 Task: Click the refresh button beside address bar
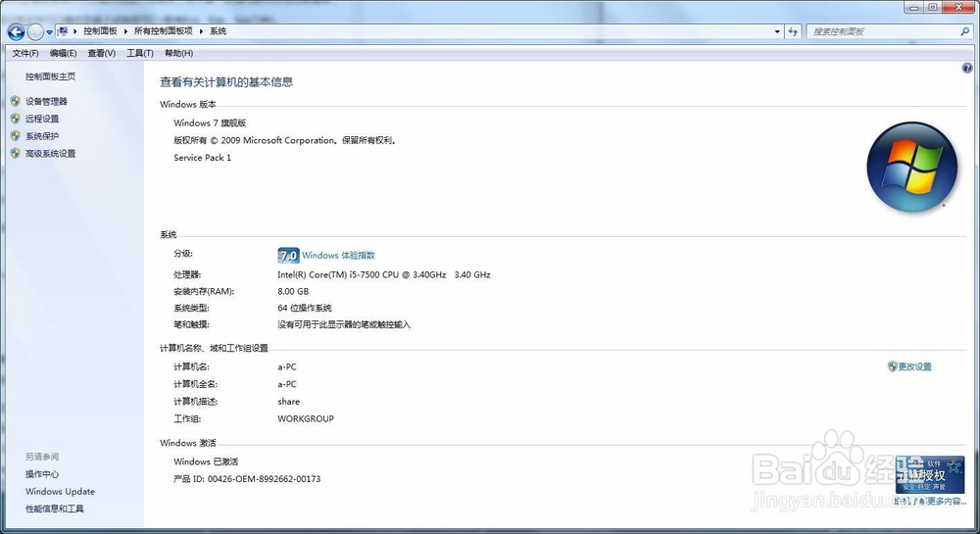click(x=793, y=31)
